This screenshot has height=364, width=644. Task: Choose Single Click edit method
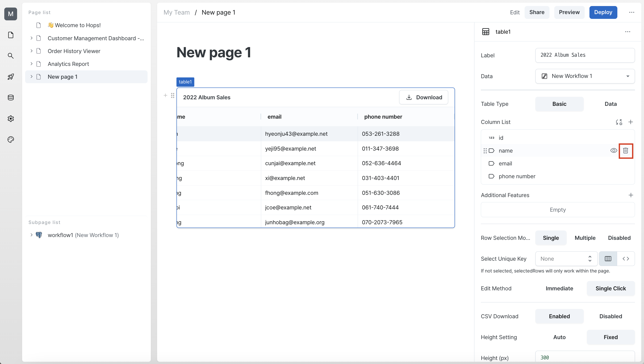[611, 288]
